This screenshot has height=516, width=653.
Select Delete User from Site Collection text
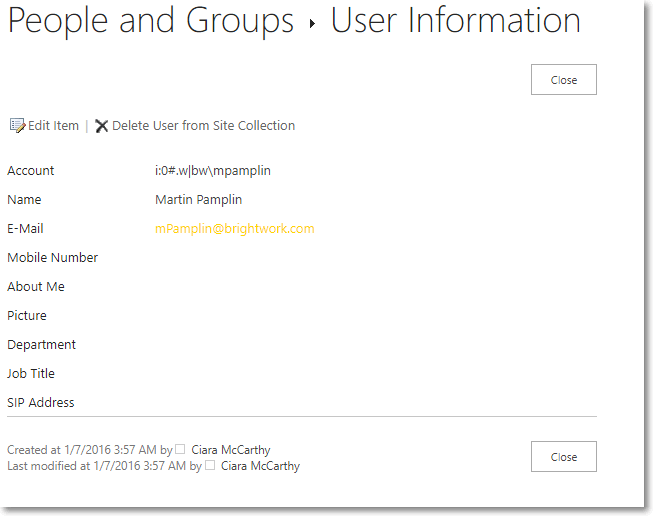coord(203,126)
